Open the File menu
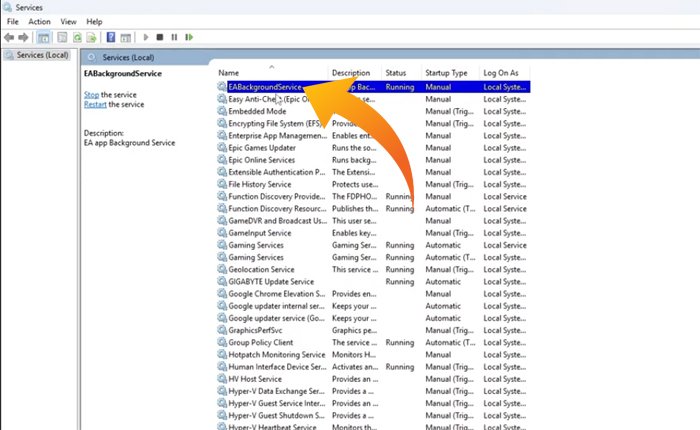 pos(12,21)
